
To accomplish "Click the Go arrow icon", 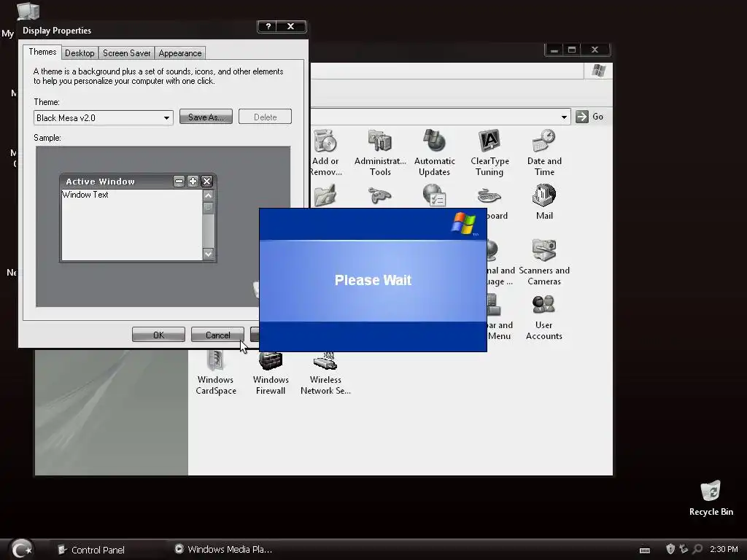I will coord(581,117).
